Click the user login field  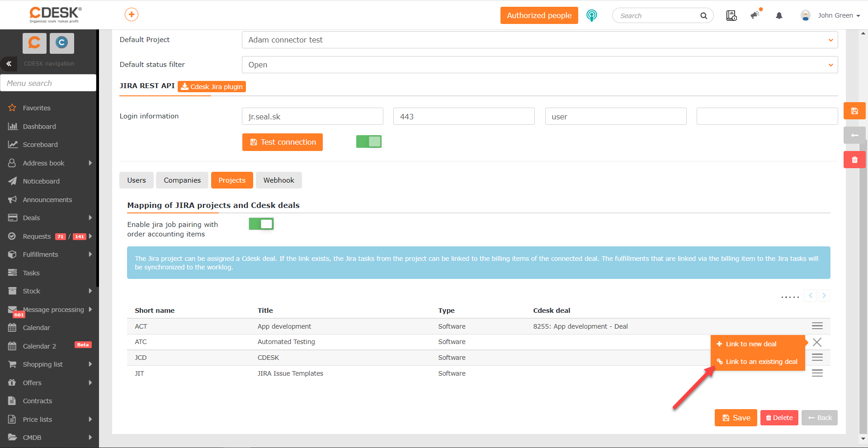click(616, 117)
